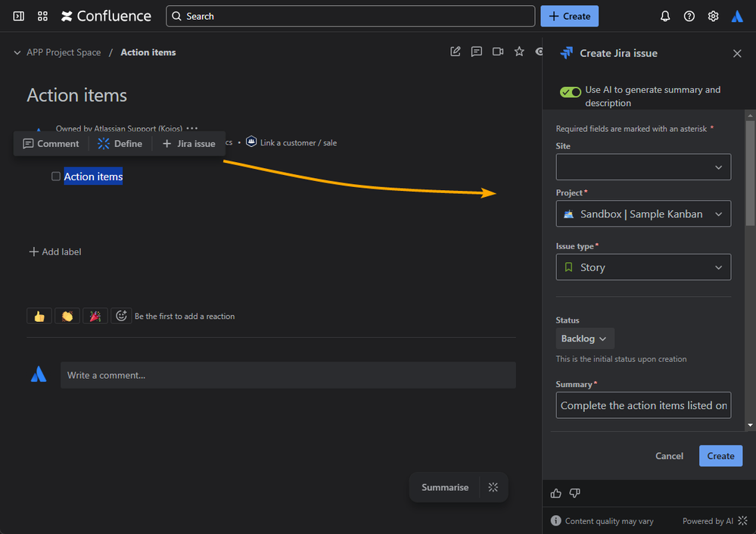
Task: Open the APP Project Space breadcrumb
Action: (x=64, y=52)
